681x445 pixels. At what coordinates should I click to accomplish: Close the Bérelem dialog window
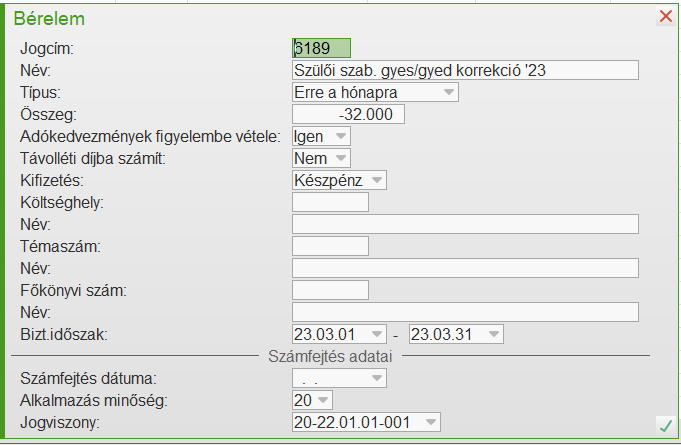pyautogui.click(x=666, y=16)
